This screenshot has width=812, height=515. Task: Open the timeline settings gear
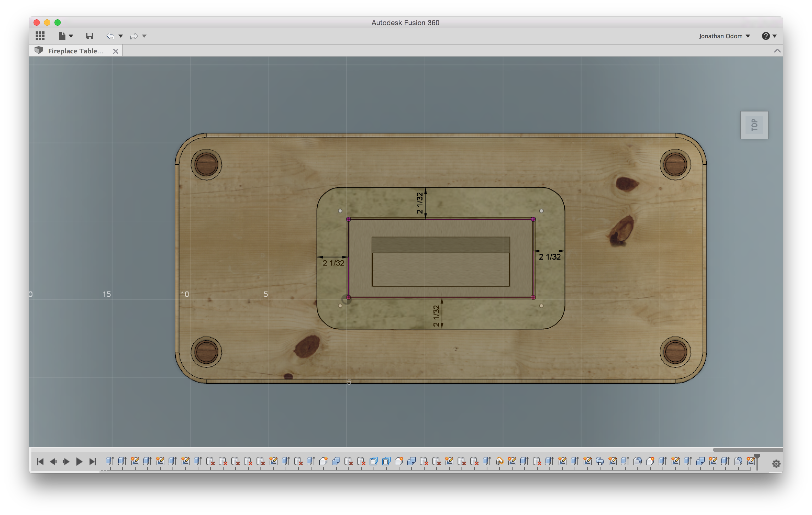[776, 463]
